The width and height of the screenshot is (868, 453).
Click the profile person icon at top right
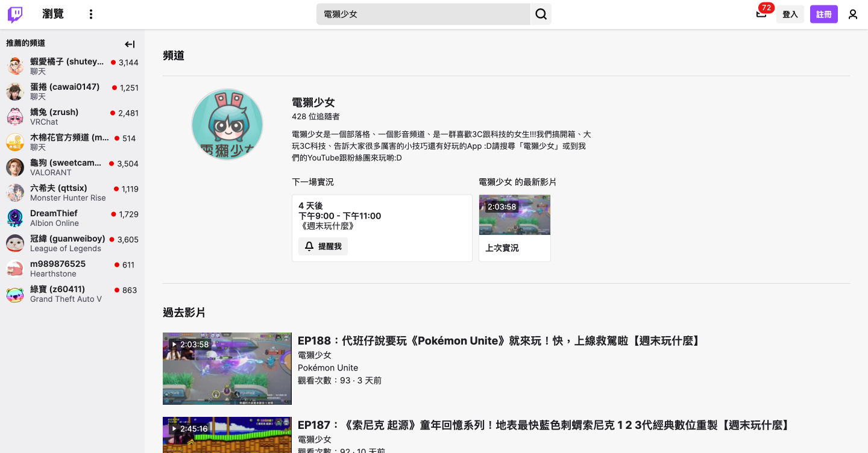coord(853,13)
